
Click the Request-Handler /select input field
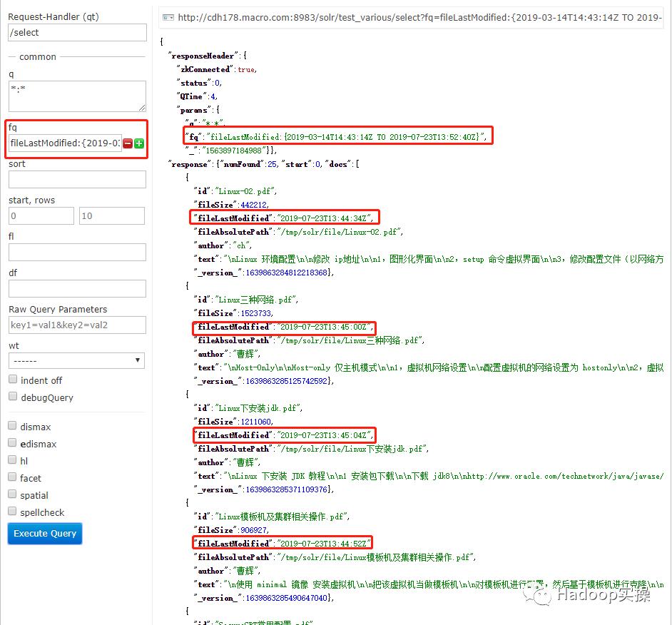[x=77, y=32]
